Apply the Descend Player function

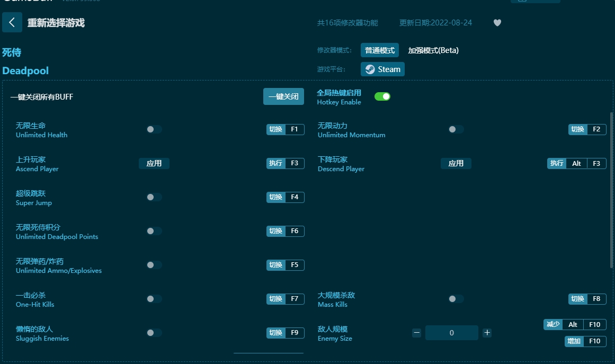[x=456, y=163]
